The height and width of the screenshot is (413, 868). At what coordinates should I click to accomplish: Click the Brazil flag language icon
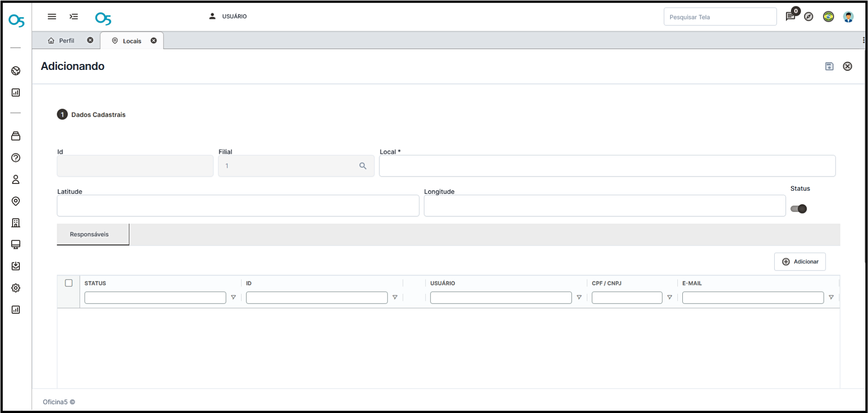pyautogui.click(x=828, y=17)
